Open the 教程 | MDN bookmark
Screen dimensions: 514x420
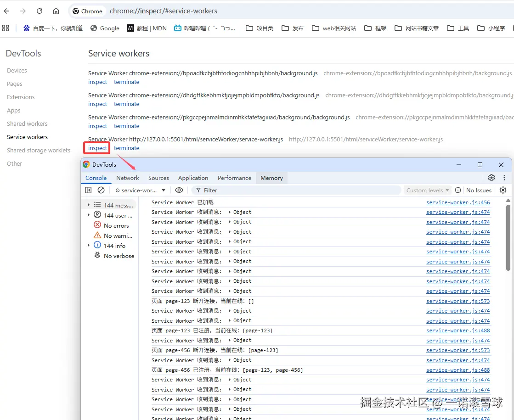(147, 28)
